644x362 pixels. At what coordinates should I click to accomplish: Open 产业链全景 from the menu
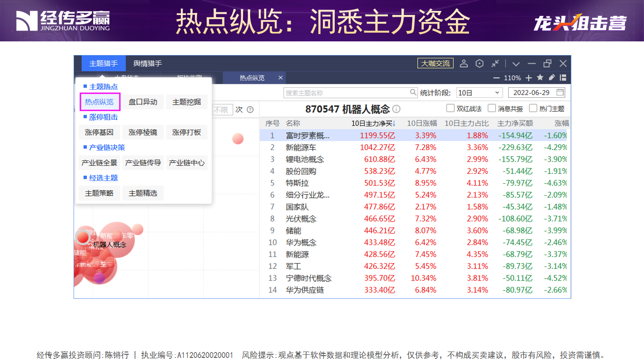(x=99, y=163)
